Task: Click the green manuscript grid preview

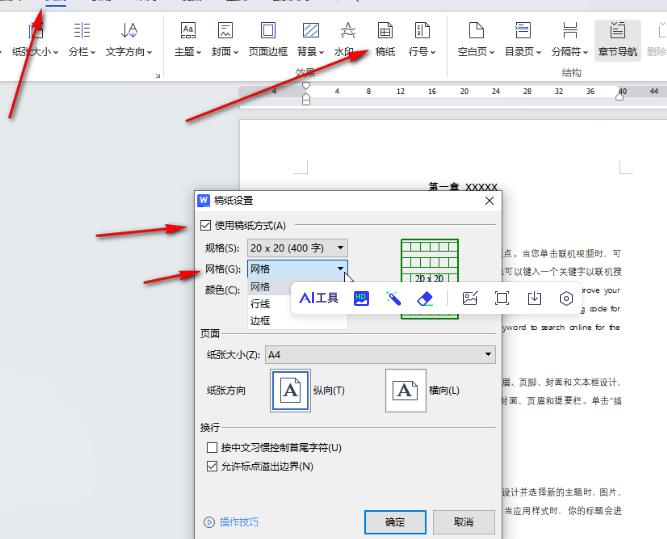Action: pos(430,279)
